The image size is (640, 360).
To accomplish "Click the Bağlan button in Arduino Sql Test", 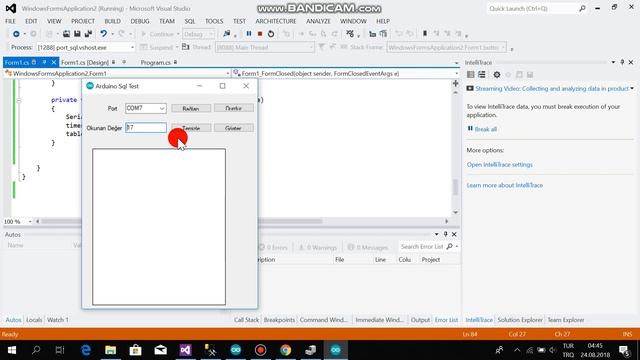I will [x=191, y=108].
